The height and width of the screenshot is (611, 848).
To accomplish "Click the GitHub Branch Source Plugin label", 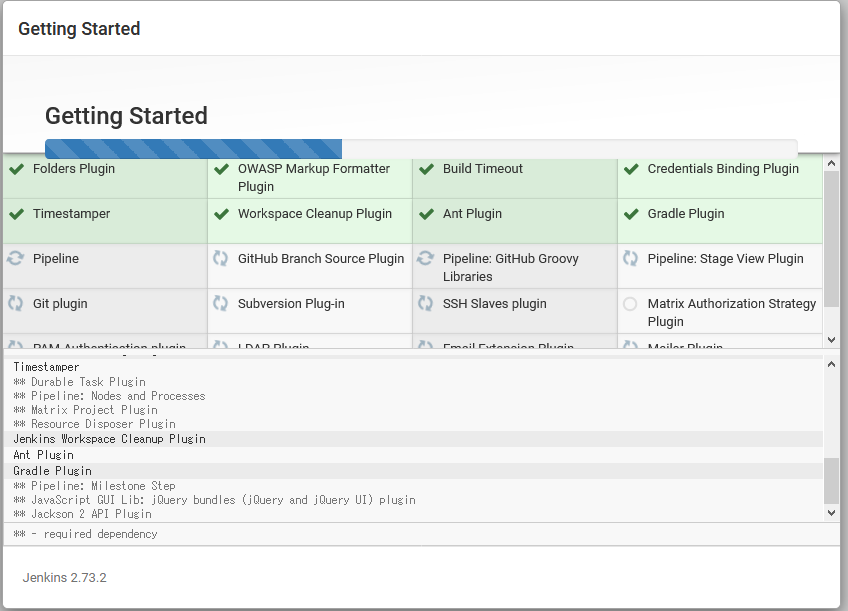I will pyautogui.click(x=321, y=258).
